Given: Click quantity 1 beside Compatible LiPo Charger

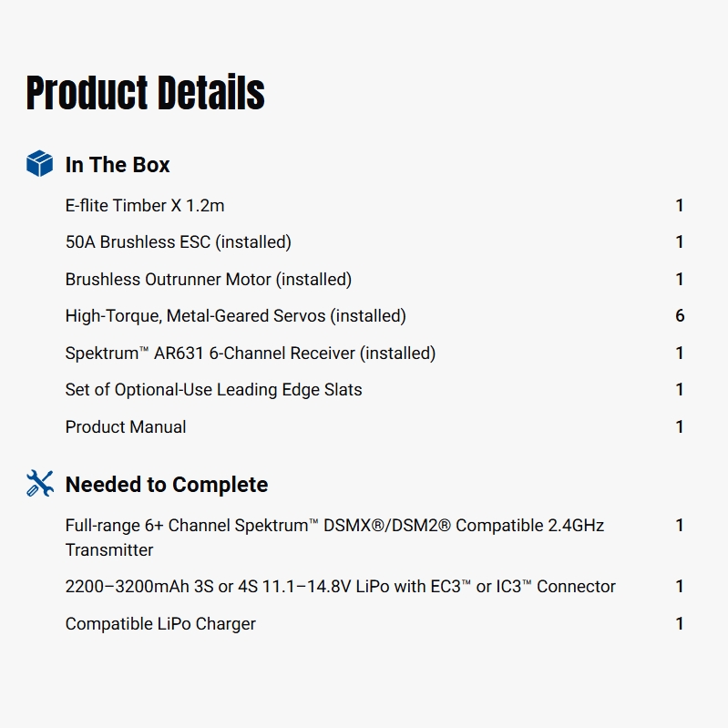Looking at the screenshot, I should (x=680, y=624).
